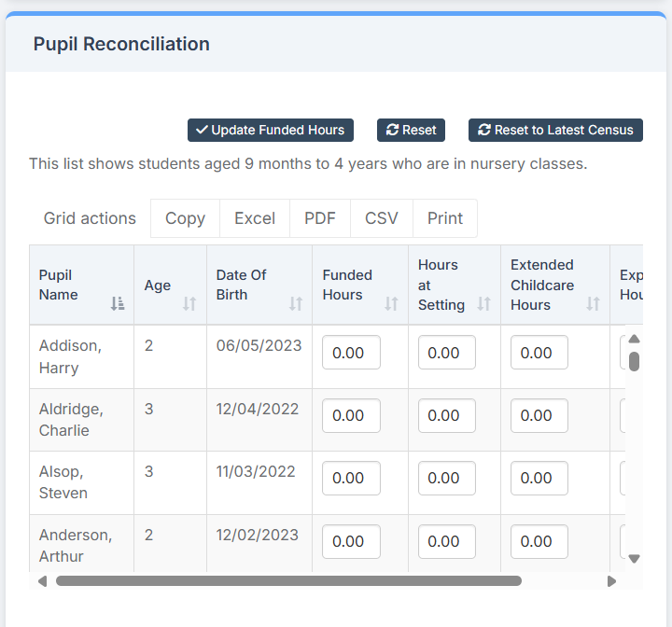This screenshot has width=672, height=627.
Task: Click the horizontal scrollbar right arrow
Action: [x=611, y=581]
